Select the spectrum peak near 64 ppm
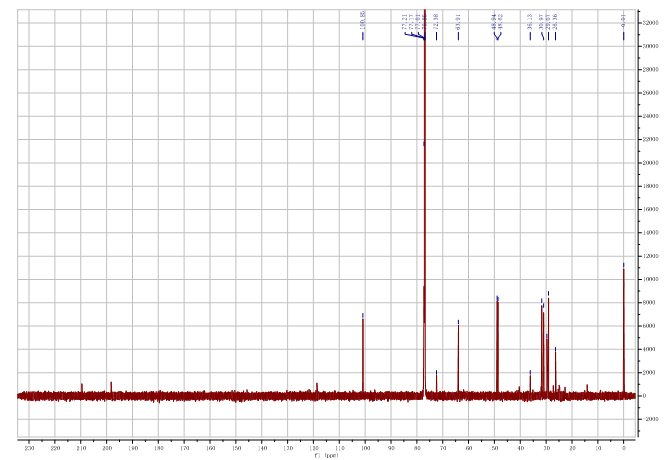The width and height of the screenshot is (664, 460). click(x=458, y=359)
